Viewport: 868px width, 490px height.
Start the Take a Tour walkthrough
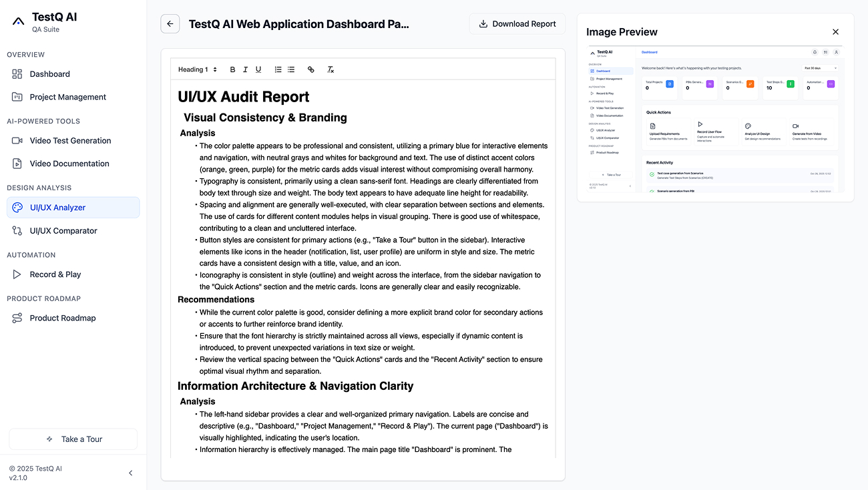coord(72,439)
